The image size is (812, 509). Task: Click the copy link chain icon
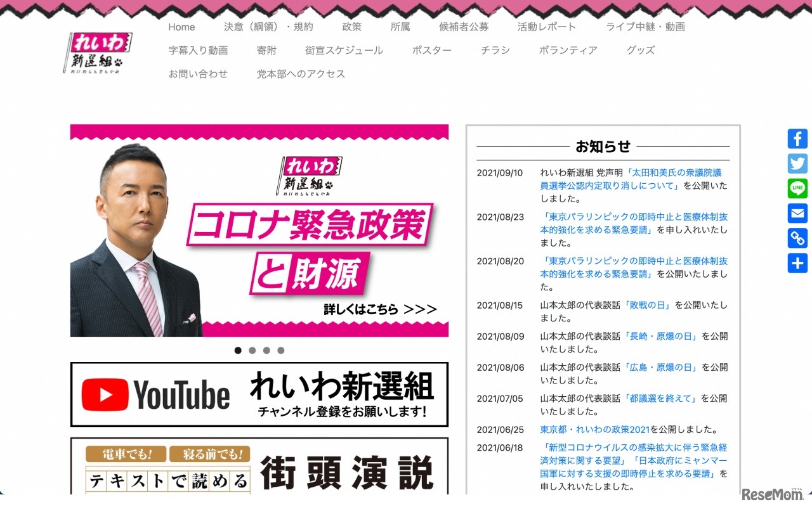pyautogui.click(x=797, y=238)
